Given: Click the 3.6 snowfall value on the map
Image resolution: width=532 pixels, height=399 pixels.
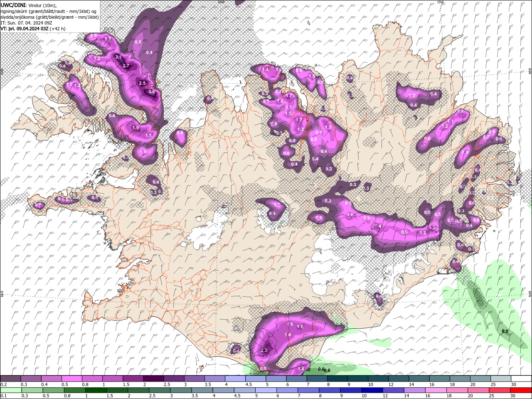Looking at the screenshot, I should 151,91.
